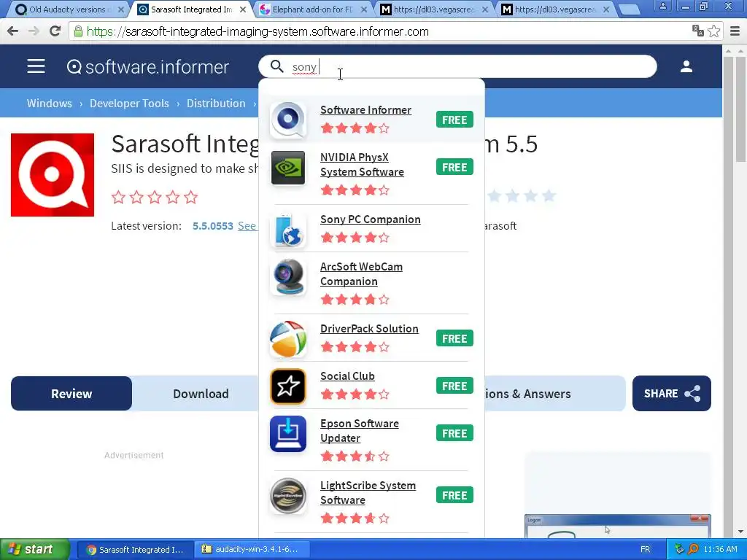Click the green padlock security icon
This screenshot has width=747, height=560.
78,31
